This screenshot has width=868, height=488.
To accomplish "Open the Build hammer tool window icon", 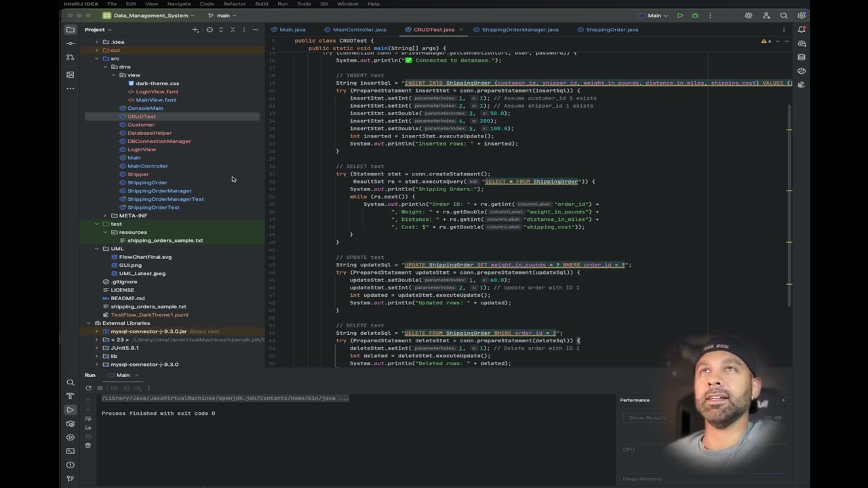I will coord(71,396).
